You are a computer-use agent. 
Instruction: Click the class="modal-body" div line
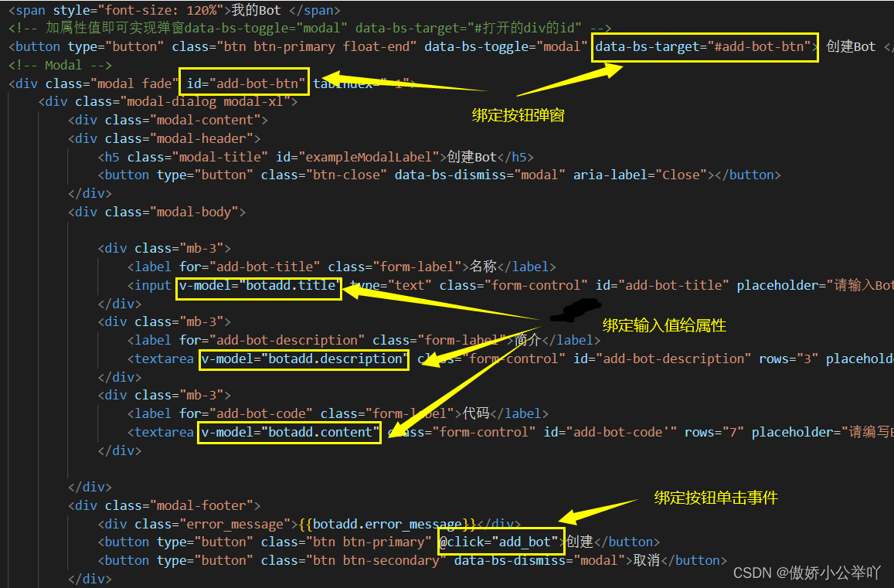157,212
